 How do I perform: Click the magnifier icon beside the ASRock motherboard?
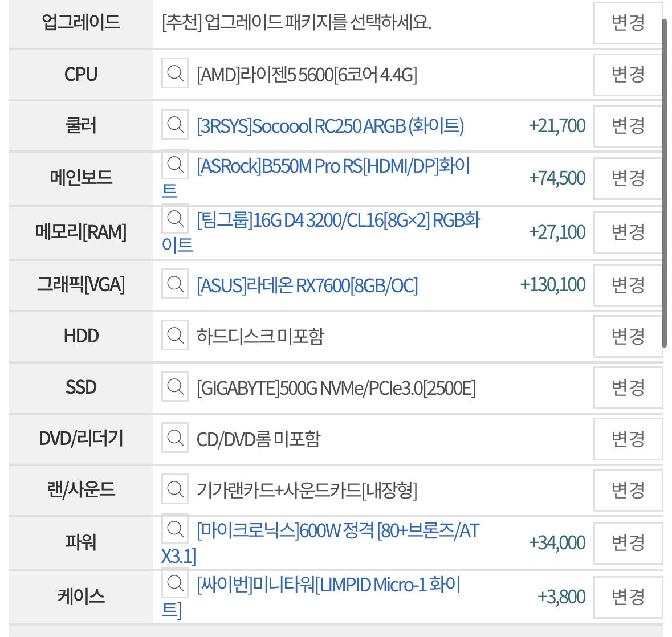tap(175, 165)
